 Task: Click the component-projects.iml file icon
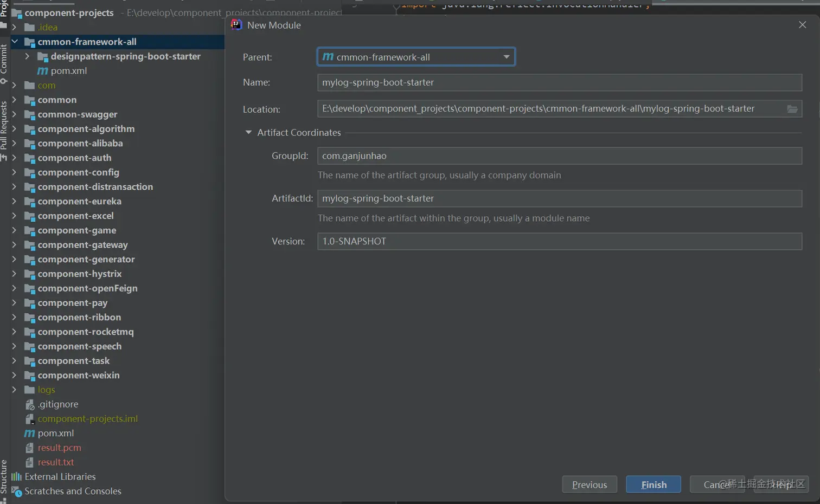[x=30, y=419]
